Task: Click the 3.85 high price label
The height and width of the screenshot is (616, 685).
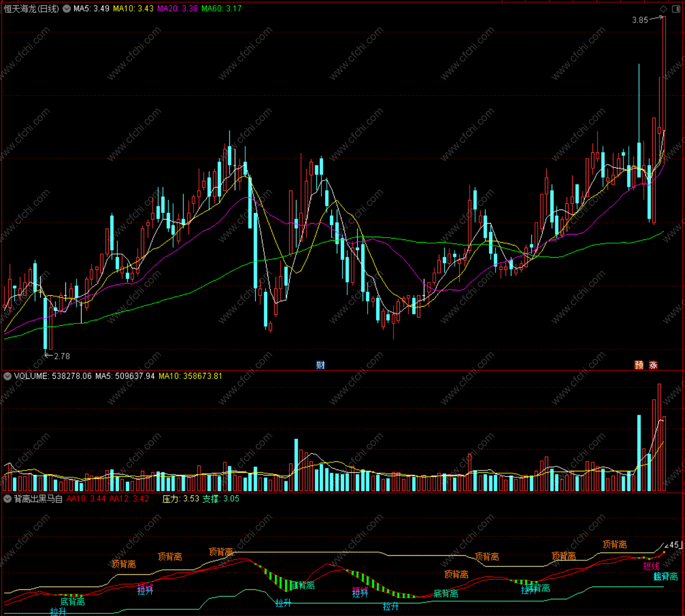Action: (x=640, y=20)
